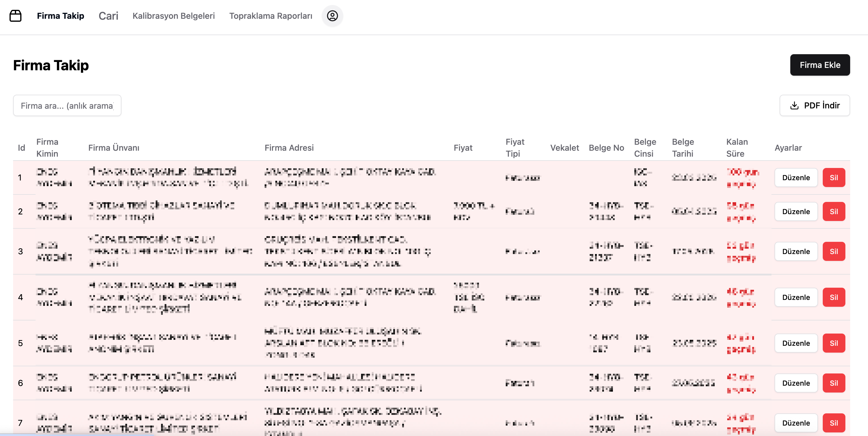Click the Id column header
The width and height of the screenshot is (868, 436).
pos(21,147)
